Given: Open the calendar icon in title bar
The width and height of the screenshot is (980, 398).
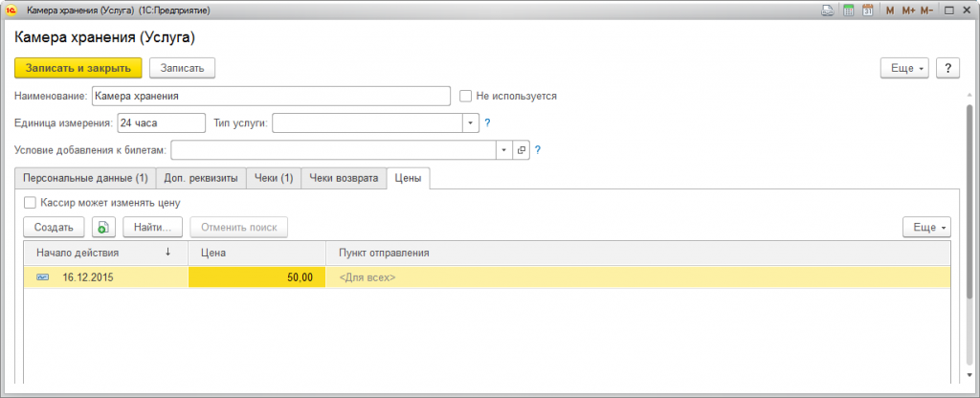Looking at the screenshot, I should coord(868,11).
